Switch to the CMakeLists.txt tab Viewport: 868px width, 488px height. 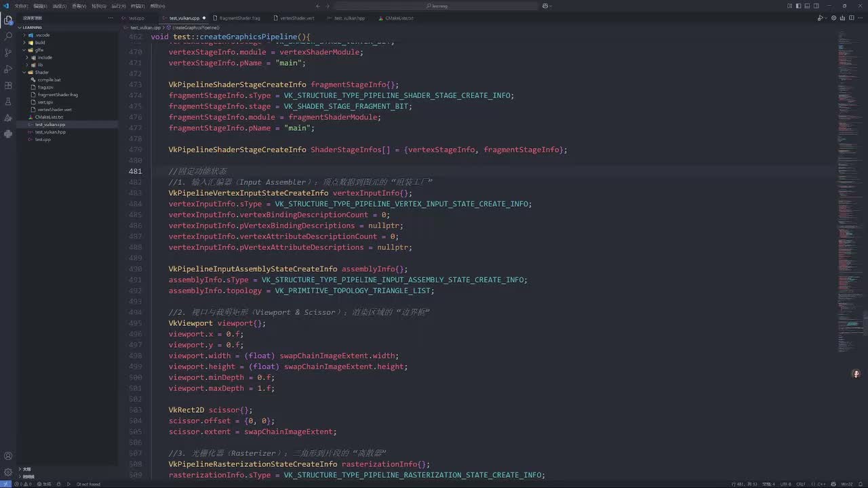(399, 18)
